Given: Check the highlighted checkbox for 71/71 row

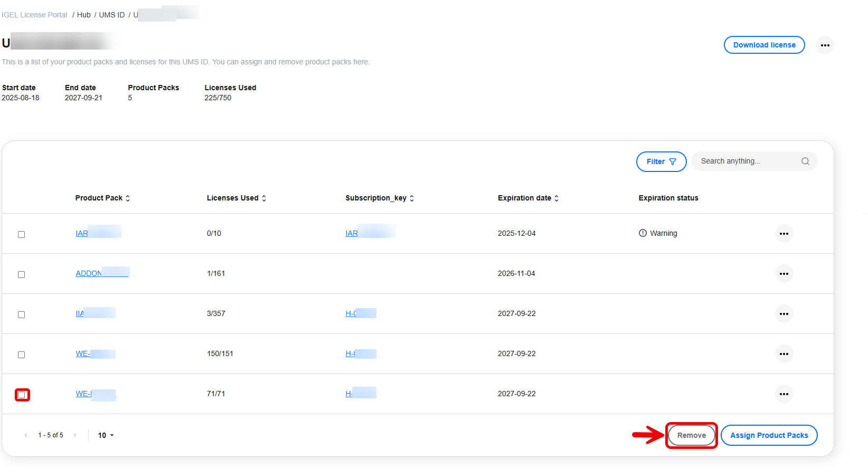Looking at the screenshot, I should coord(22,395).
